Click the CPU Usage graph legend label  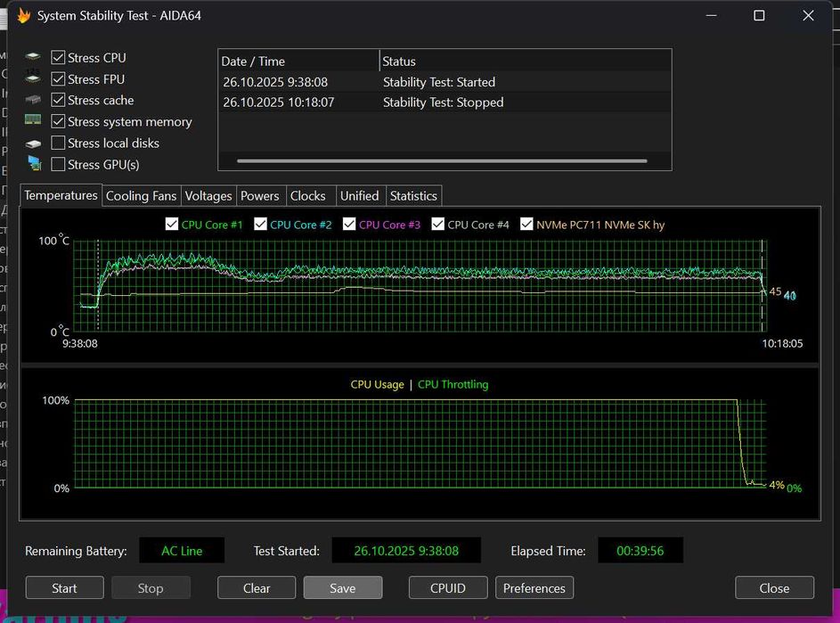tap(377, 384)
